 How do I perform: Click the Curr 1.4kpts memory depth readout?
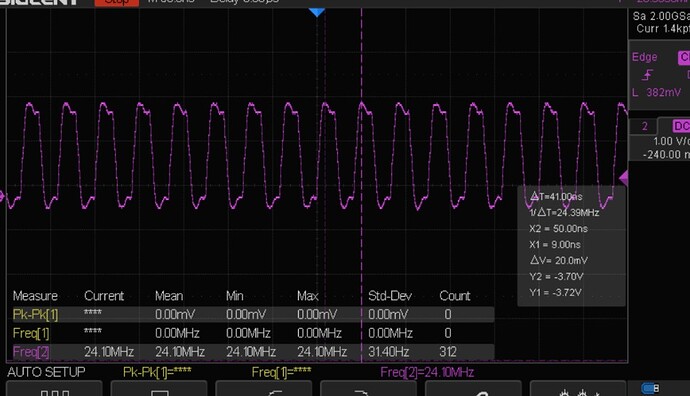point(663,29)
